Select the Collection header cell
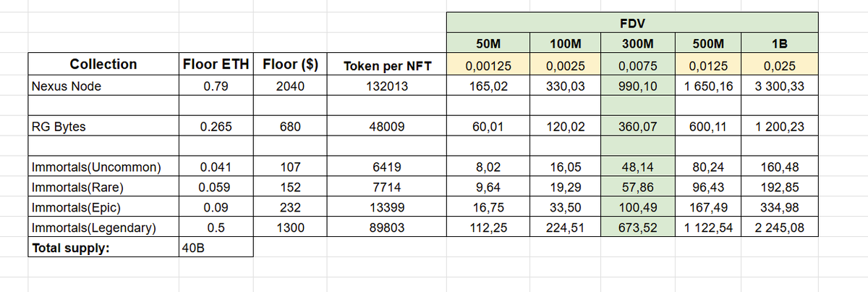Image resolution: width=868 pixels, height=292 pixels. [103, 64]
